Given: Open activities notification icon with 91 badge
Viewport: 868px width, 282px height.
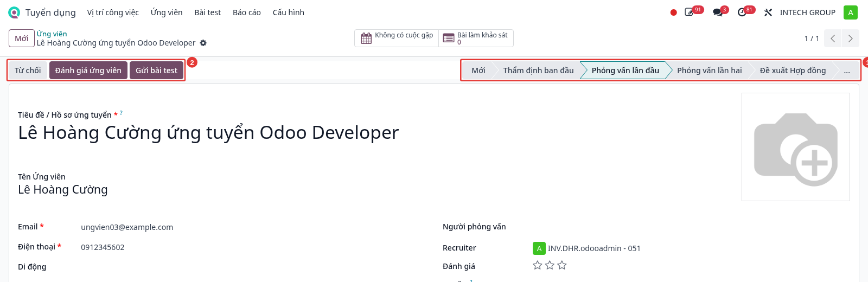Looking at the screenshot, I should point(690,12).
